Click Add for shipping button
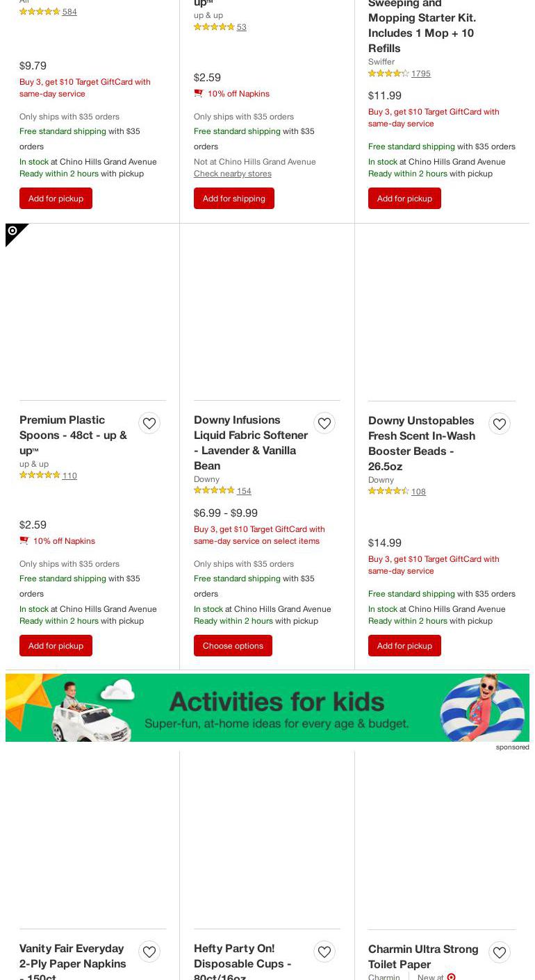Viewport: 535px width, 980px height. [x=233, y=199]
